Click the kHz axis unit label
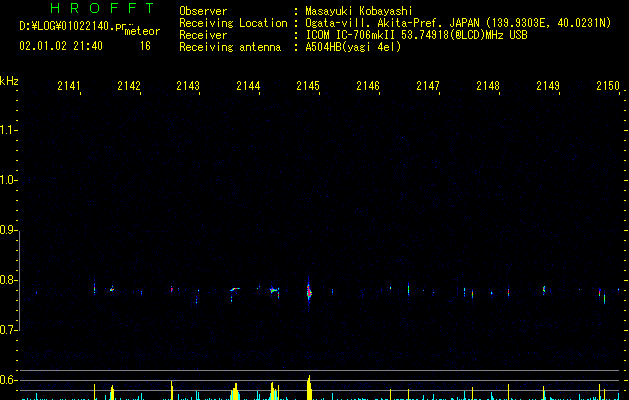The width and height of the screenshot is (629, 400). coord(9,81)
